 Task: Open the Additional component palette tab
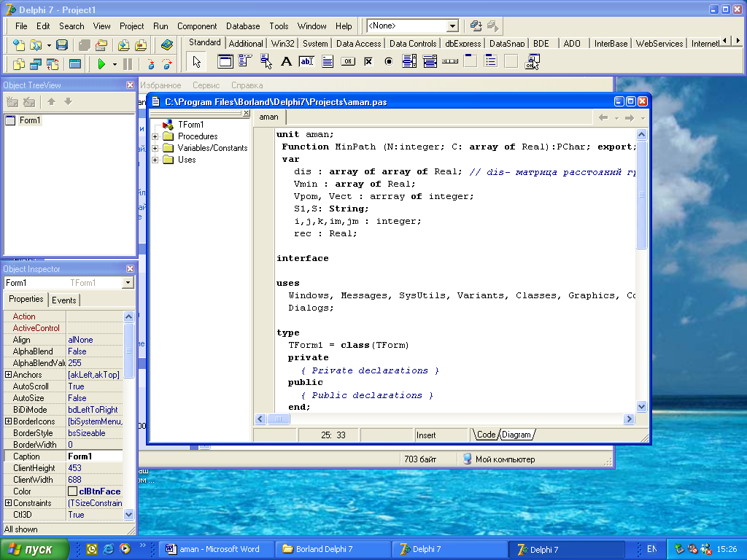click(246, 43)
